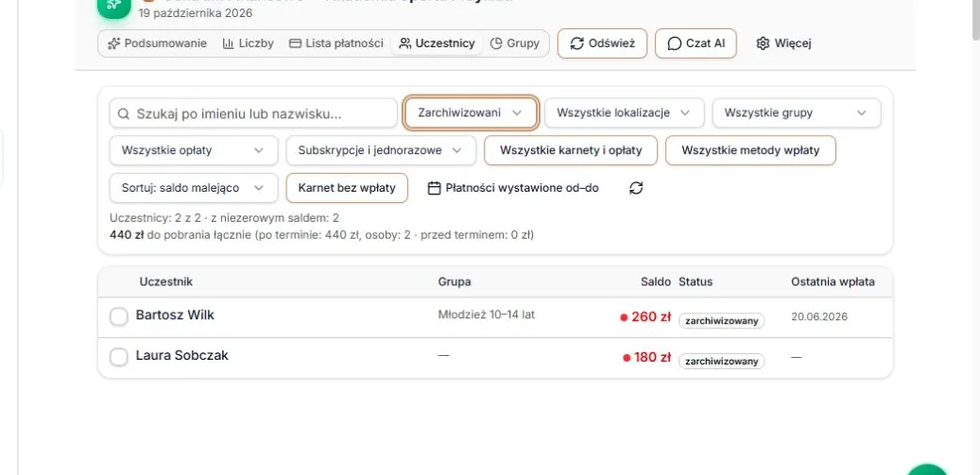The height and width of the screenshot is (475, 980).
Task: Click Wszystkie karnety i opłaty filter
Action: tap(571, 150)
